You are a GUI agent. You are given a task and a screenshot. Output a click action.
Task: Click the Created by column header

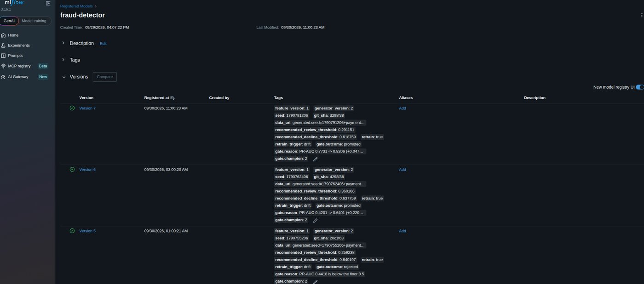pos(219,98)
